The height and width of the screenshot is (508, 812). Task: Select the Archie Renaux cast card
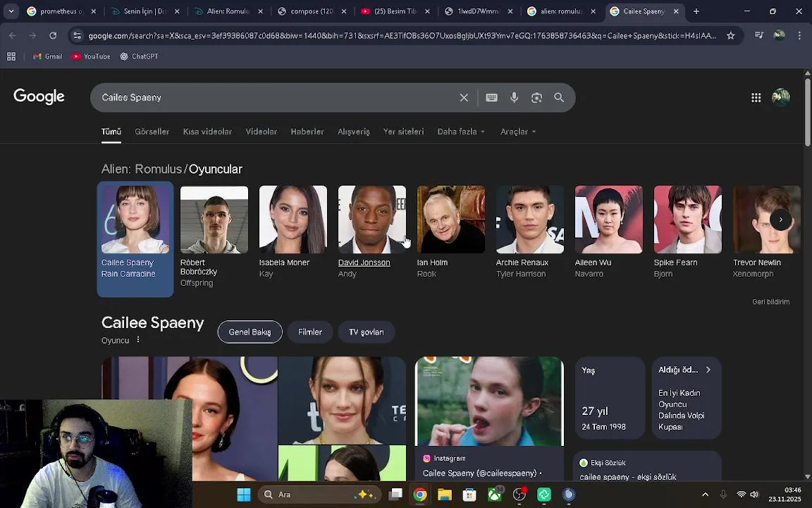(530, 231)
